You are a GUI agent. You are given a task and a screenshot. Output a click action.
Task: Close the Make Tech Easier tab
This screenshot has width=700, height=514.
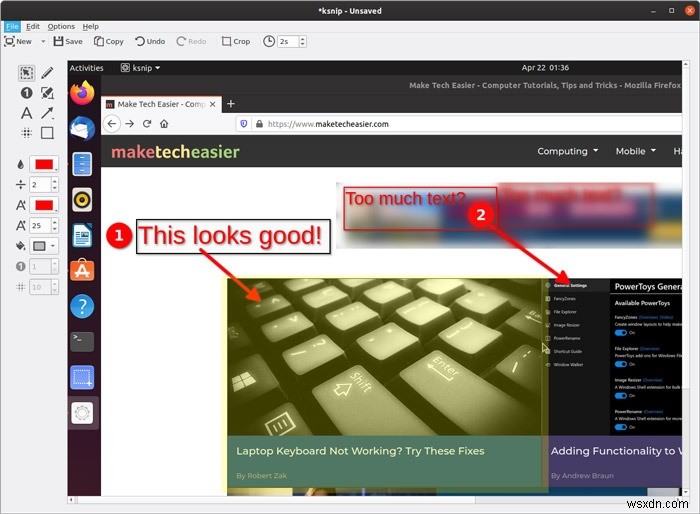click(x=213, y=104)
